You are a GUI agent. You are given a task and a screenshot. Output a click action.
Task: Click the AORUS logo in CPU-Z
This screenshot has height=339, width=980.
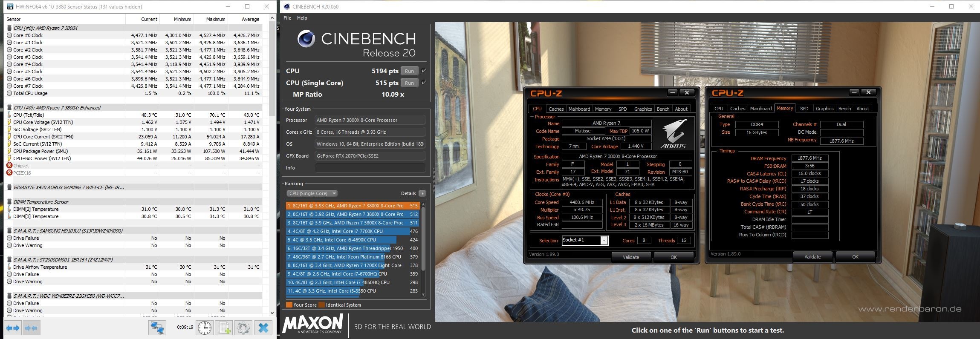[674, 134]
